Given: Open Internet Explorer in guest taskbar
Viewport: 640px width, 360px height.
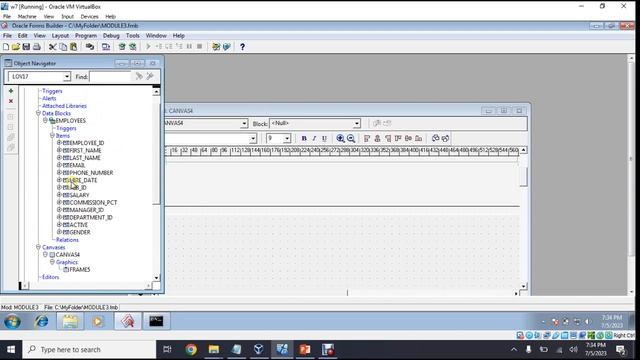Looking at the screenshot, I should (x=41, y=322).
